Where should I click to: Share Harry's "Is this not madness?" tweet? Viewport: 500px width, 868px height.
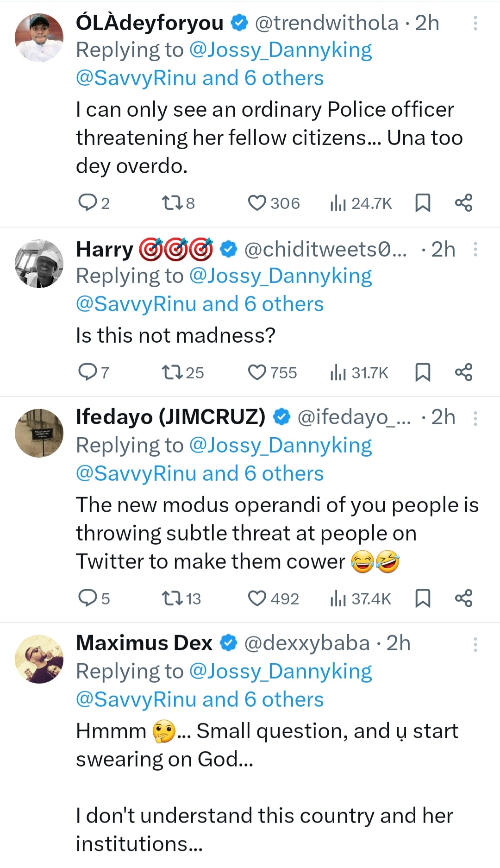463,372
